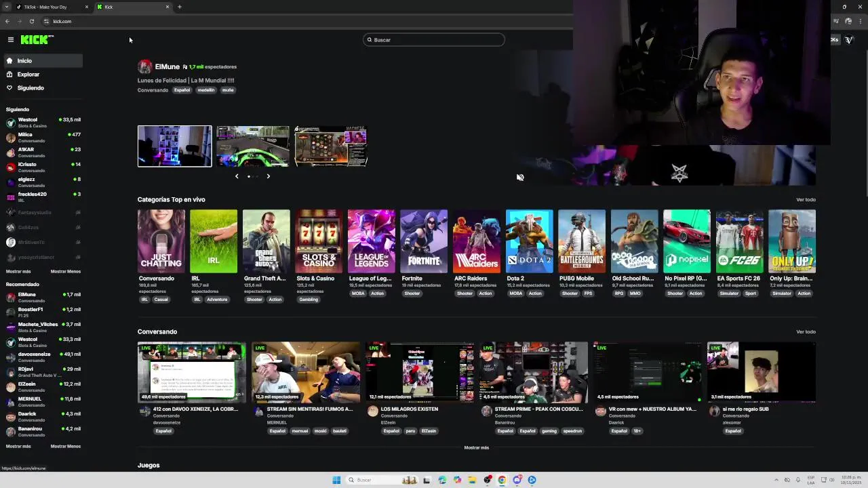This screenshot has width=868, height=488.
Task: Expand Recomendado list with Mostrar más
Action: [x=18, y=447]
